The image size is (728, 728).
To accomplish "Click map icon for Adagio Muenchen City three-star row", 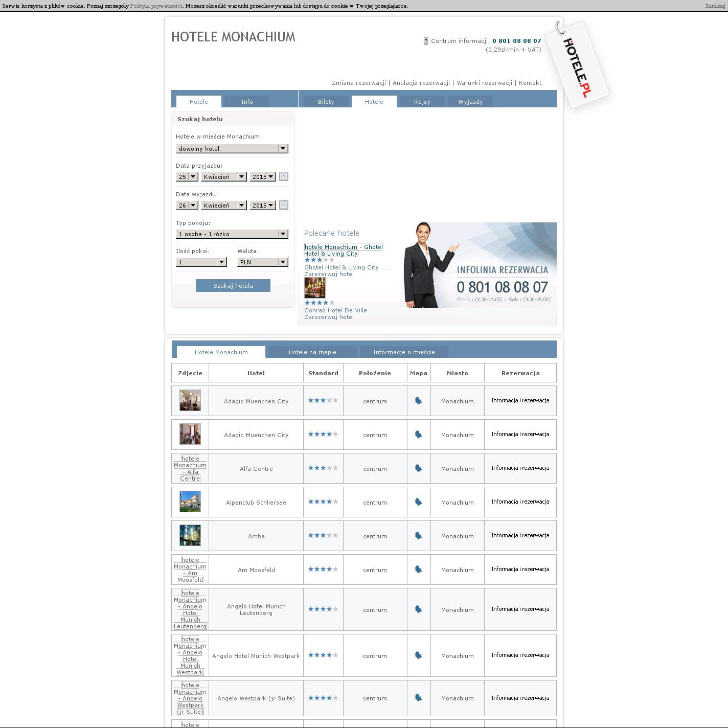I will (418, 401).
